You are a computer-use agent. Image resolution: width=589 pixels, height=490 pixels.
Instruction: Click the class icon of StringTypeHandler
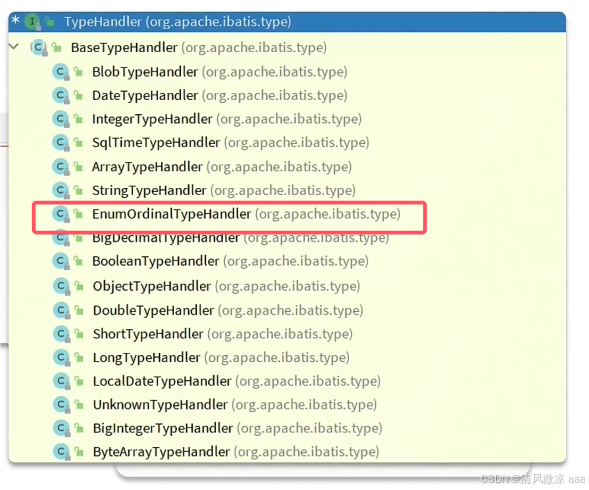[x=60, y=190]
